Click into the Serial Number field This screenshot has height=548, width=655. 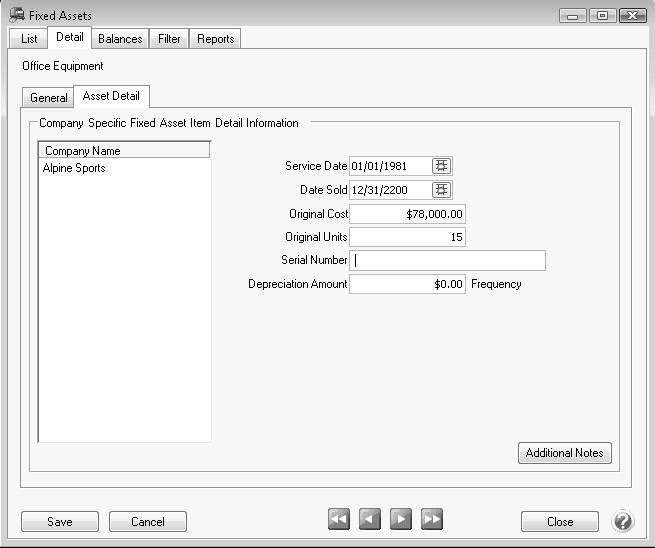coord(447,261)
